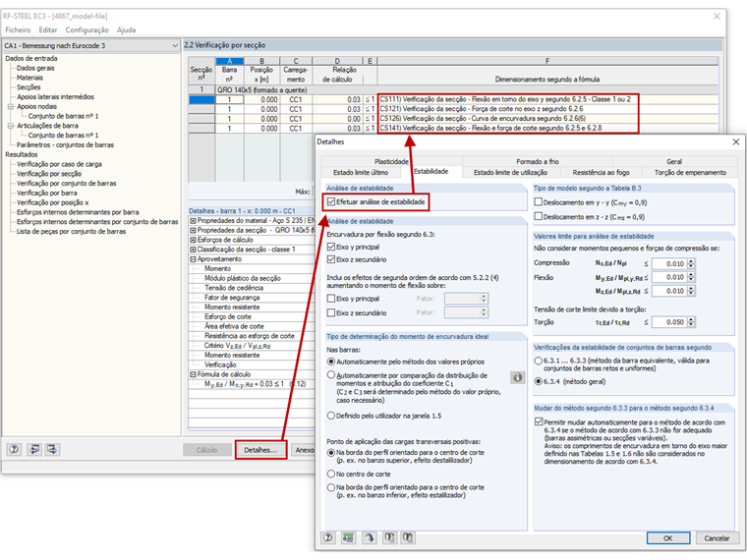
Task: Select Verificação por barra tree item
Action: [x=47, y=193]
